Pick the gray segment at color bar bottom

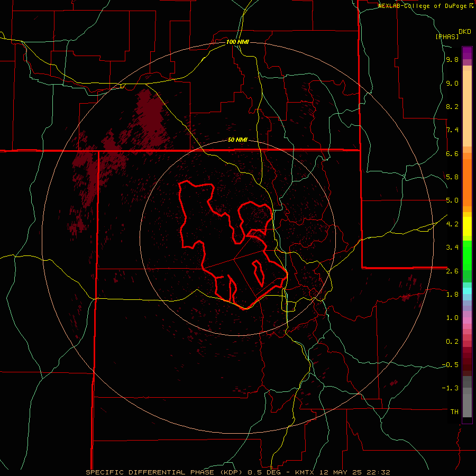(x=467, y=405)
